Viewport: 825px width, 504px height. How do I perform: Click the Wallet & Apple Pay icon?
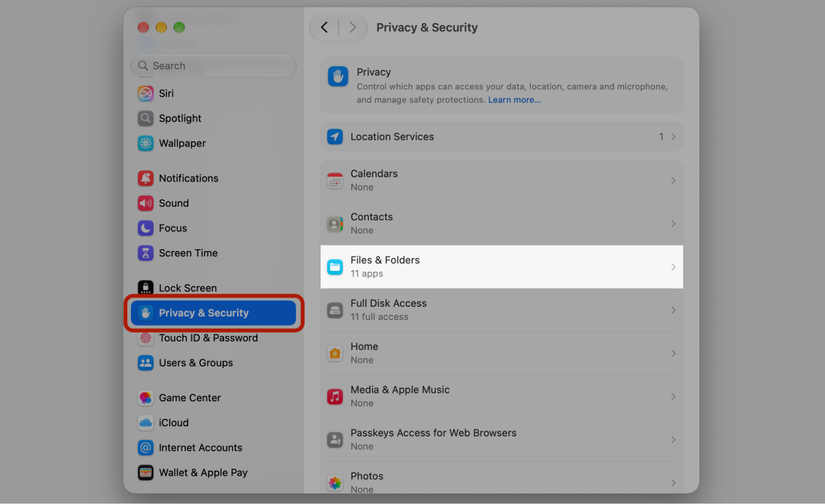click(145, 473)
